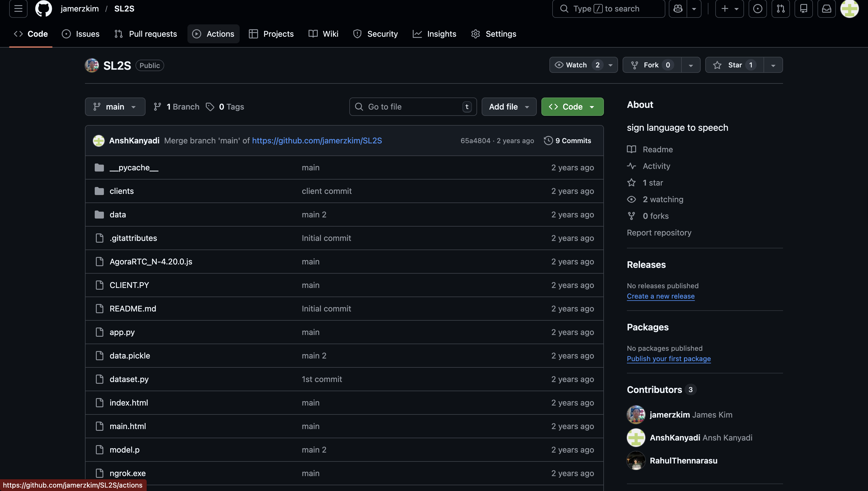The width and height of the screenshot is (868, 491).
Task: Click Create a new release link
Action: click(x=660, y=296)
